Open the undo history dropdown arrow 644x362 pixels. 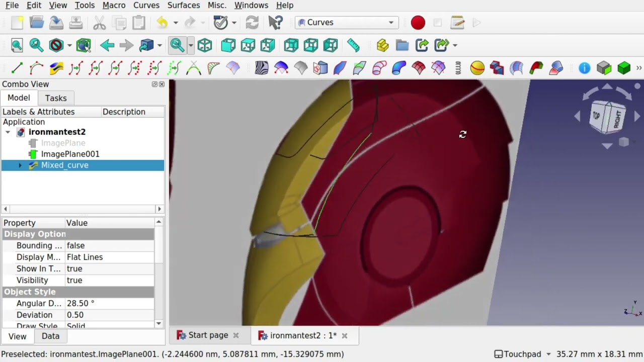pos(176,23)
